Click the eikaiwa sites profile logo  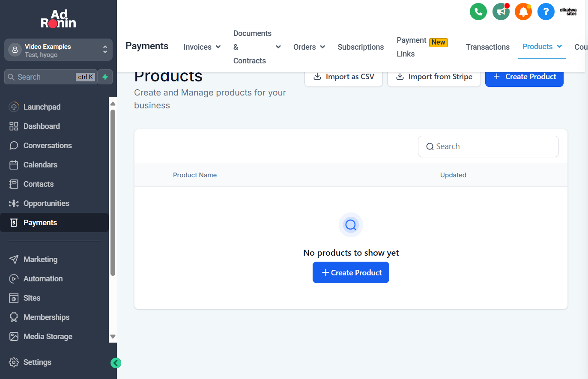click(x=568, y=12)
